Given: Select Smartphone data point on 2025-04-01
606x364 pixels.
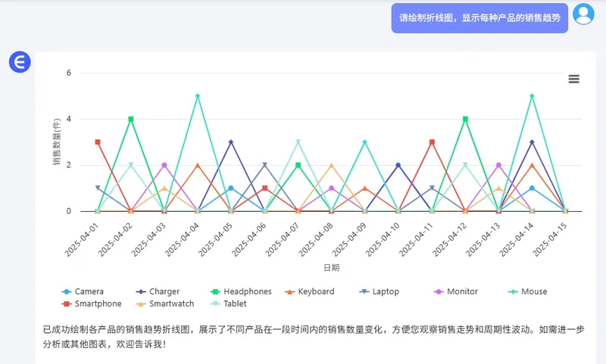Looking at the screenshot, I should click(98, 142).
